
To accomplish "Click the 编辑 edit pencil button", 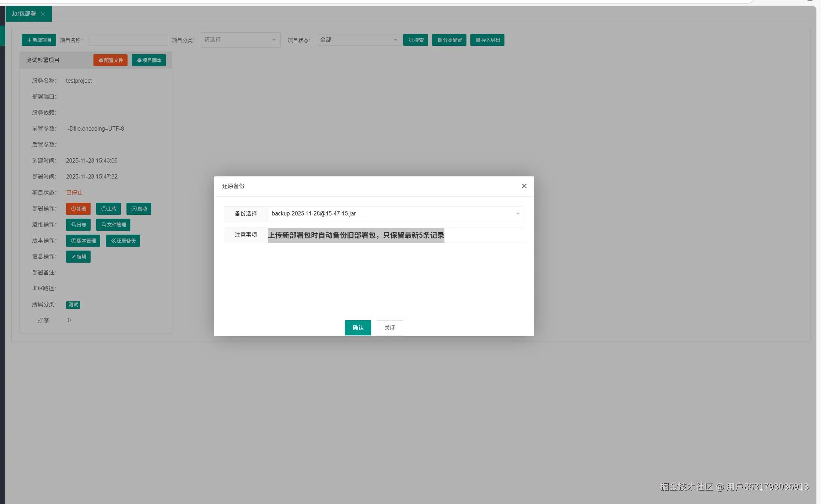I will pyautogui.click(x=78, y=257).
